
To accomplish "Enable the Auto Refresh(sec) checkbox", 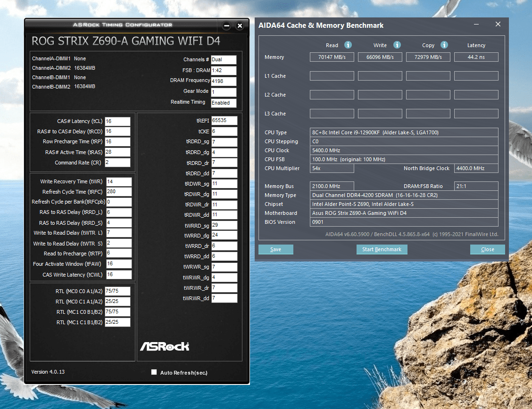I will (x=154, y=372).
